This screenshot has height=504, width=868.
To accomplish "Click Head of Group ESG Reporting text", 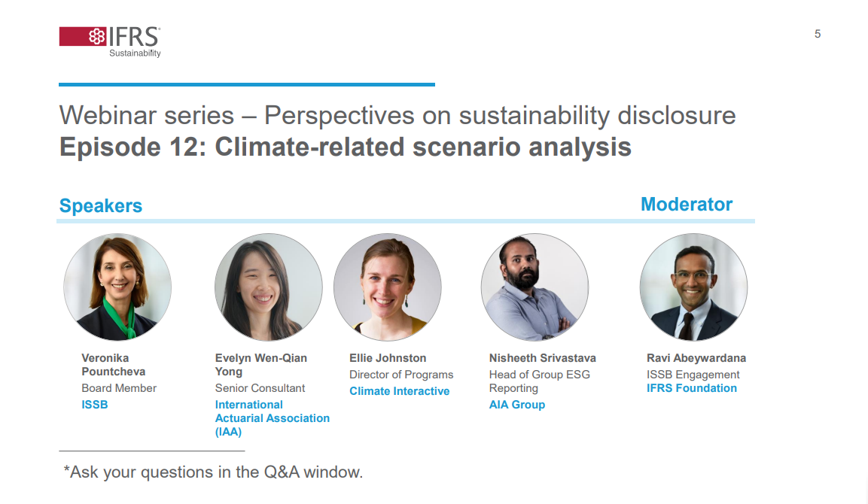I will [539, 381].
